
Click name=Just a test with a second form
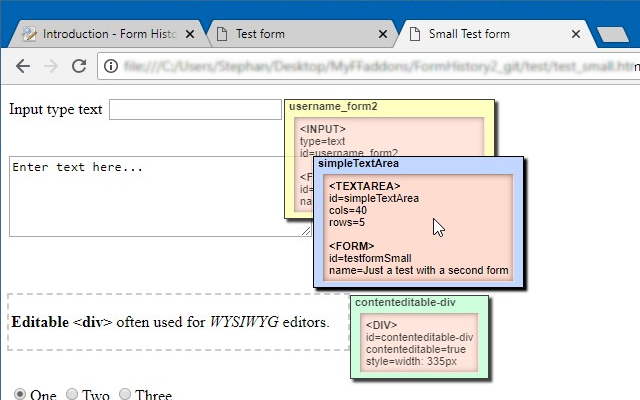(419, 270)
